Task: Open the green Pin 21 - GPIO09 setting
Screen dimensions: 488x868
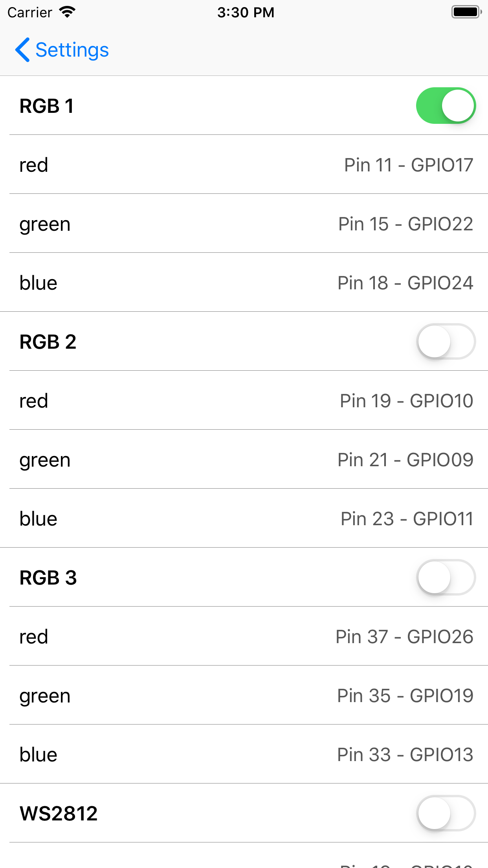Action: [244, 459]
